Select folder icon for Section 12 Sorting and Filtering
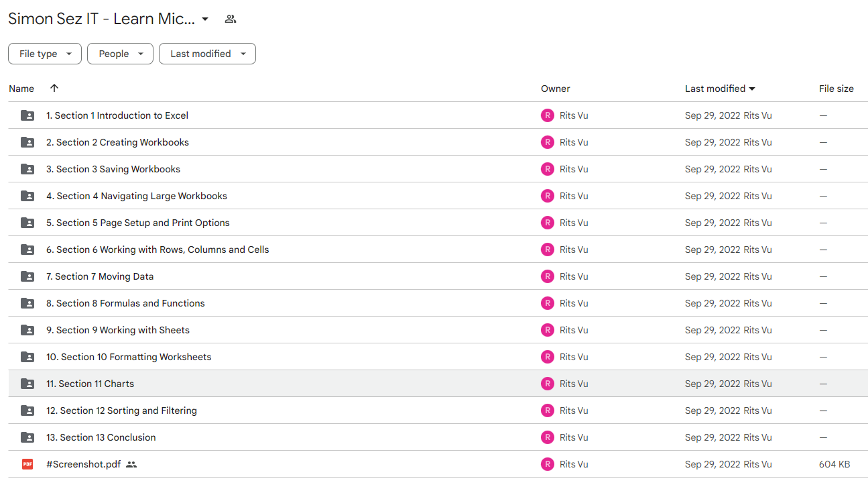868x497 pixels. tap(27, 410)
